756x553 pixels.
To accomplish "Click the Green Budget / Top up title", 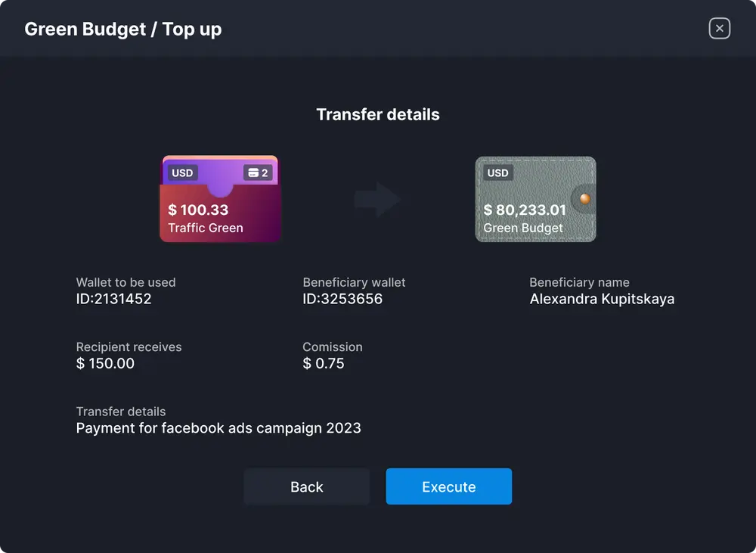I will 123,30.
